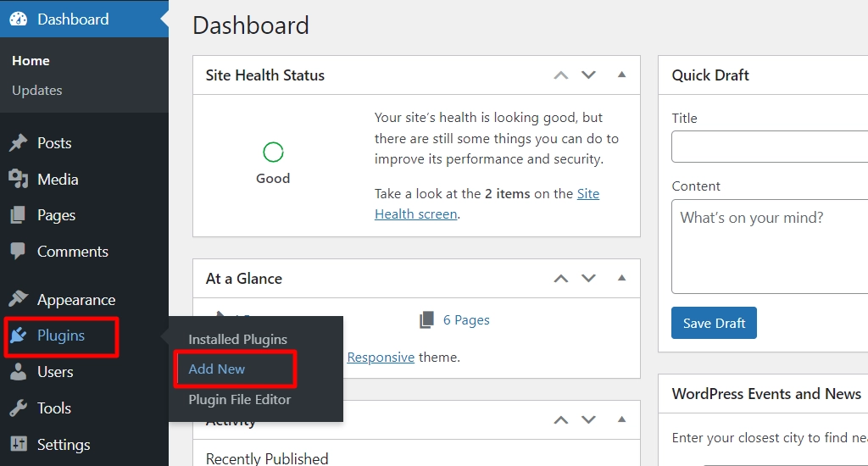The width and height of the screenshot is (868, 466).
Task: Click the Plugins plug icon
Action: tap(19, 335)
